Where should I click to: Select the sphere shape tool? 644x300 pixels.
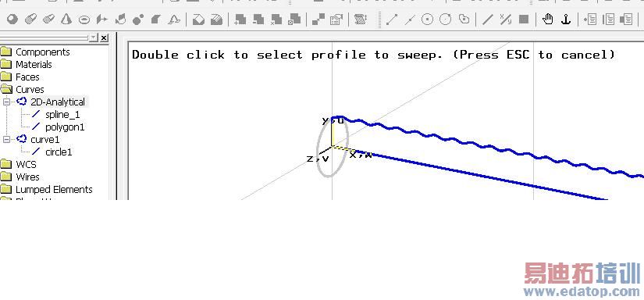12,20
